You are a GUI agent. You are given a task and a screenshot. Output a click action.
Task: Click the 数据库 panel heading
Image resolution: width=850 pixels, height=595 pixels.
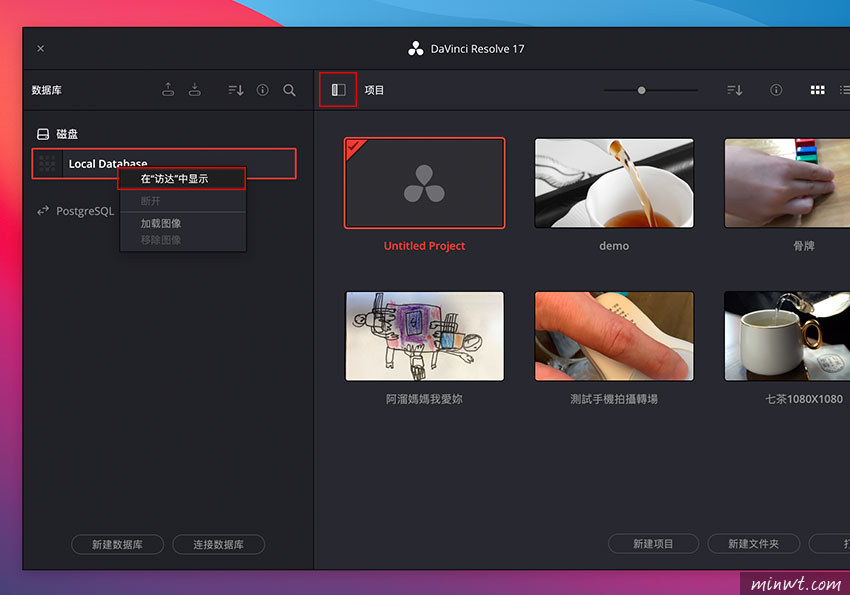tap(47, 90)
